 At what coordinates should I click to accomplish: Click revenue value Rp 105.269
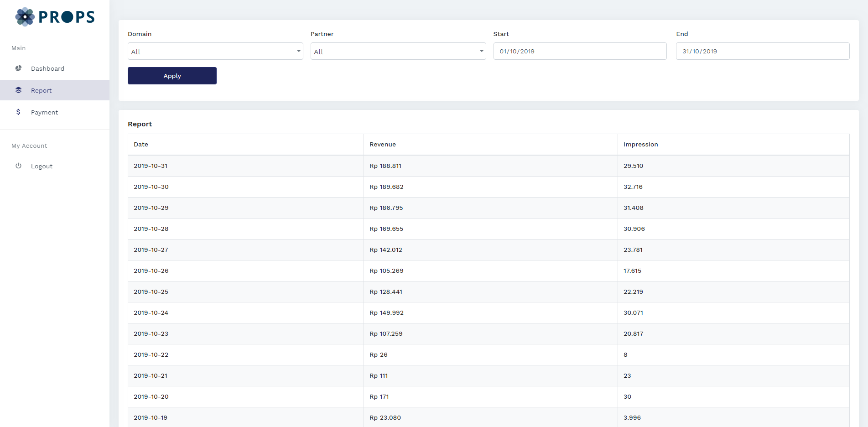(x=386, y=271)
